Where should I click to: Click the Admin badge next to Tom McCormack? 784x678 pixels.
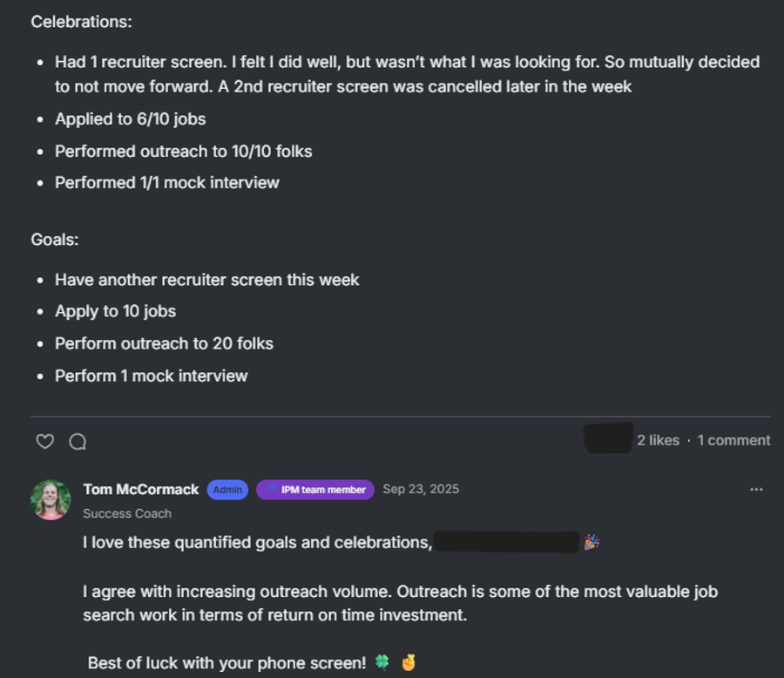[x=227, y=489]
